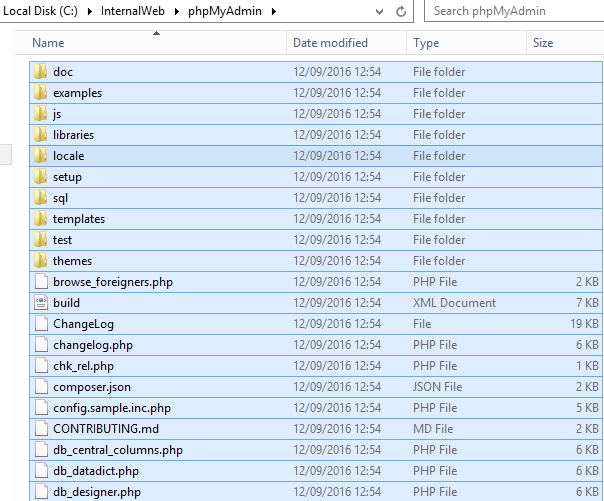Select the file name 'browse_foreigners.php'

pos(113,282)
